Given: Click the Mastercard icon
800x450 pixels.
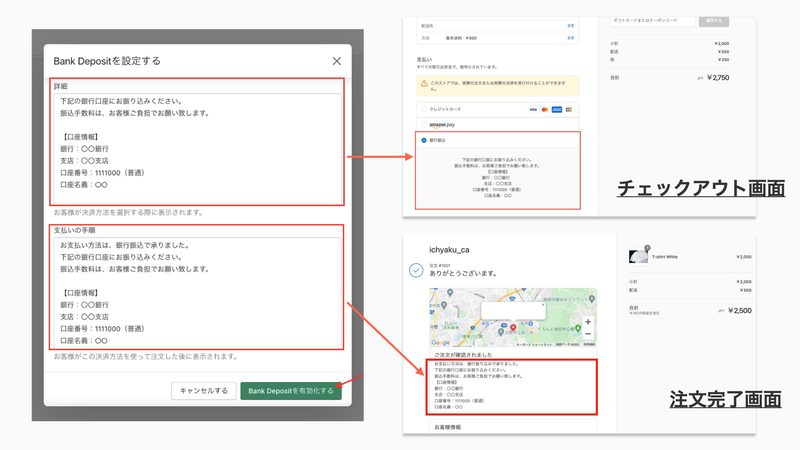Looking at the screenshot, I should [545, 109].
